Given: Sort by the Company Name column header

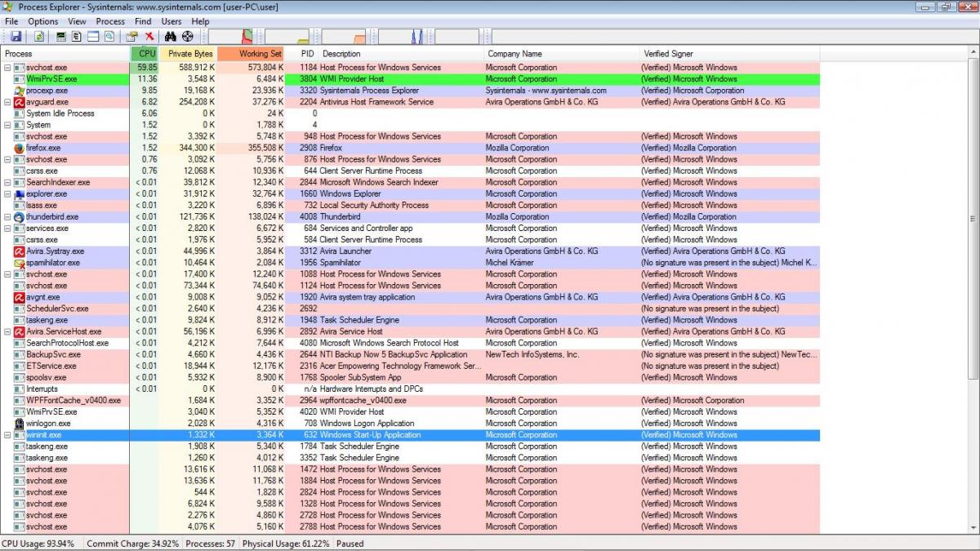Looking at the screenshot, I should point(561,54).
